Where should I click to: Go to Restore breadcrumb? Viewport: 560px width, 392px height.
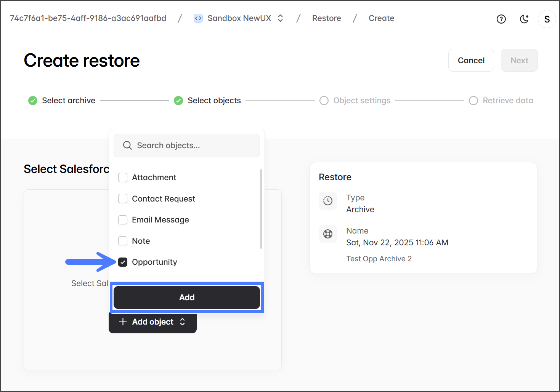(x=326, y=18)
